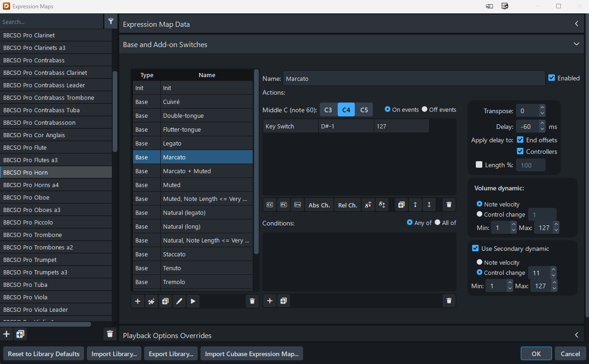Click the octave up transpose icon
589x364 pixels.
368,205
